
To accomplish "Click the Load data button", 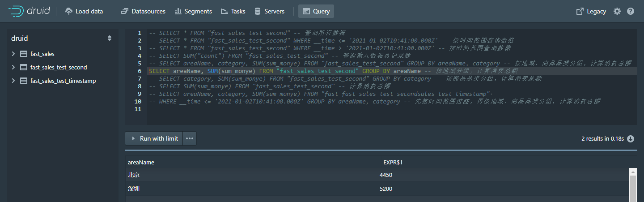I will (84, 11).
